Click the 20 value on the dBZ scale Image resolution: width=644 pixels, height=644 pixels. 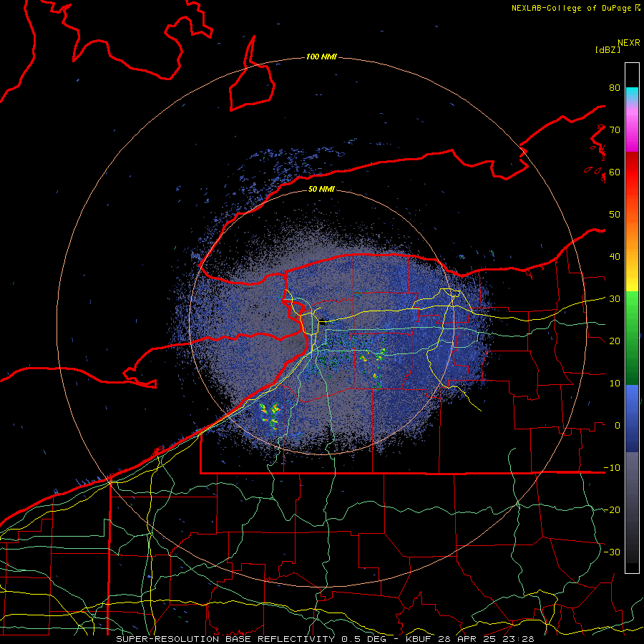point(615,341)
